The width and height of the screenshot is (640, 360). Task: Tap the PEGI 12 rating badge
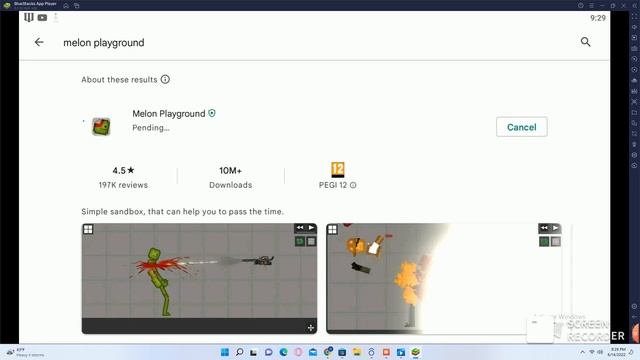(x=338, y=169)
